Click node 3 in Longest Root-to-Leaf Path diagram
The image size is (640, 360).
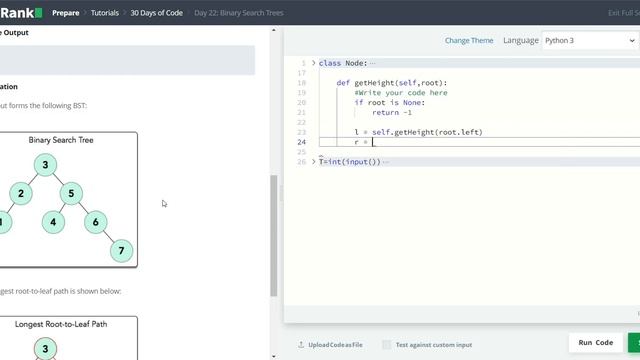click(45, 349)
